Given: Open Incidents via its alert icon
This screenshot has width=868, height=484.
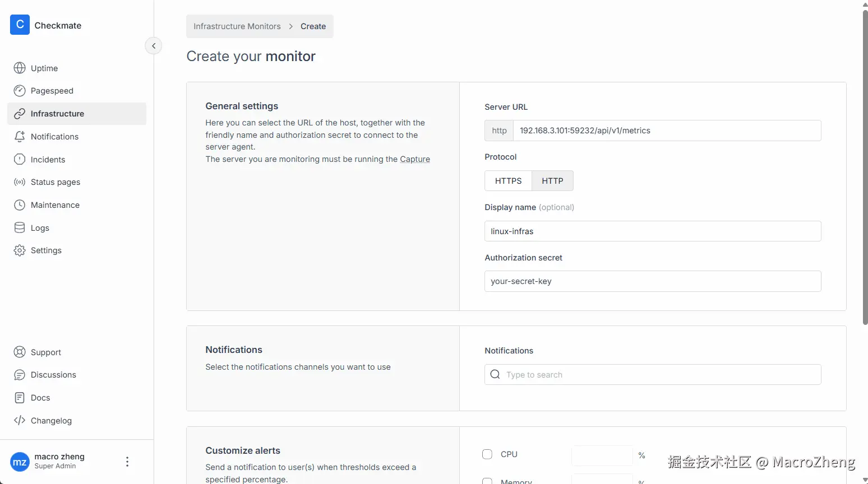Looking at the screenshot, I should 20,160.
